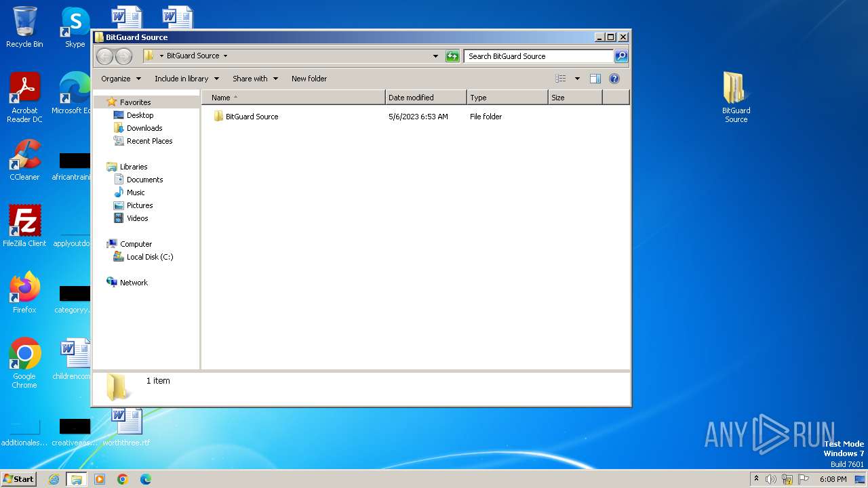Screen dimensions: 868x488
Task: Sort by the Type column header
Action: (x=507, y=98)
